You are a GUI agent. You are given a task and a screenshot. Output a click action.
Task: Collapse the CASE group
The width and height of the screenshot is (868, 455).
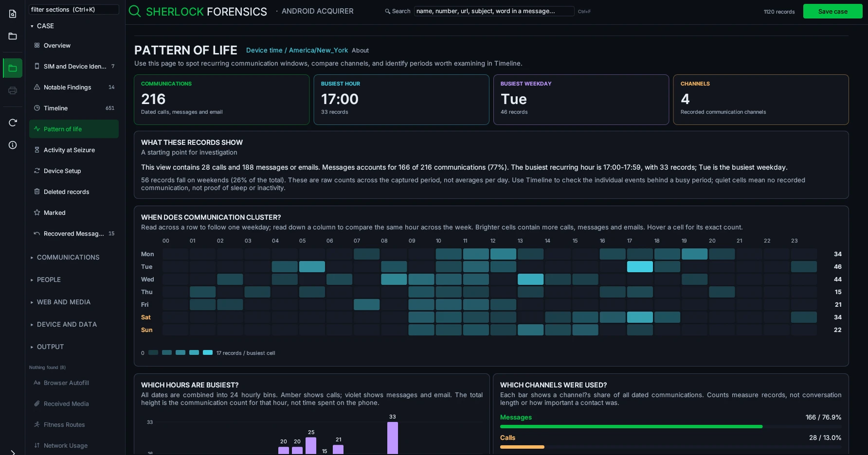click(42, 26)
